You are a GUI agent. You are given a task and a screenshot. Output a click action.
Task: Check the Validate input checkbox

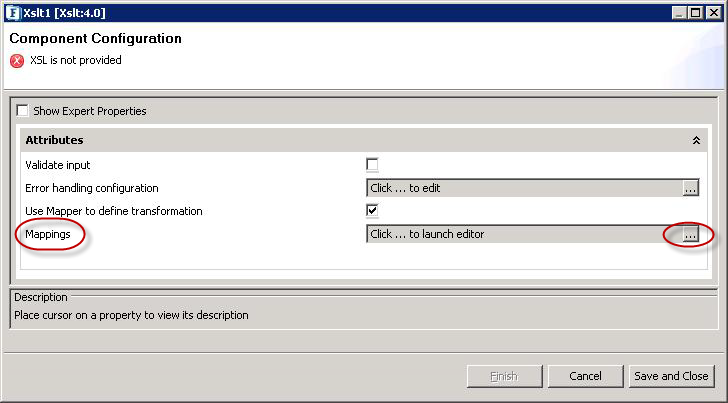pyautogui.click(x=372, y=164)
